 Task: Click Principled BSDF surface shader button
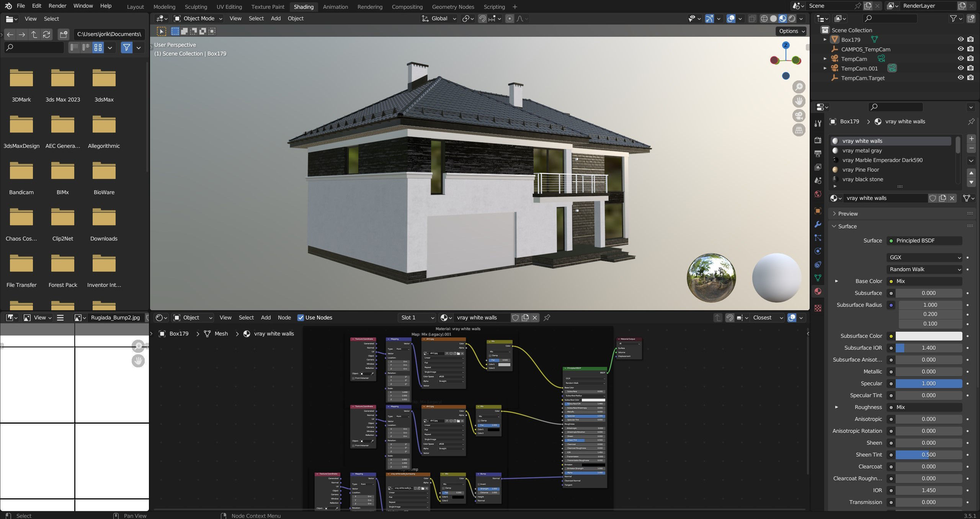[924, 241]
